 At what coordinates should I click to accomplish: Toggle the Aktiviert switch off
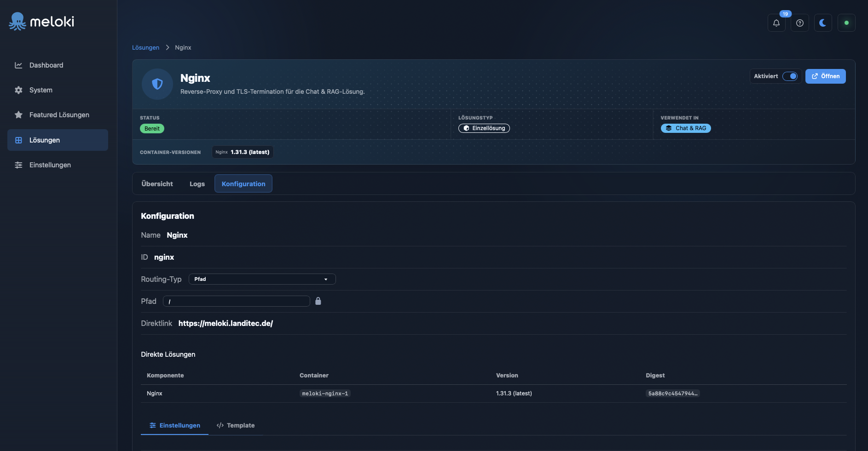pos(790,76)
